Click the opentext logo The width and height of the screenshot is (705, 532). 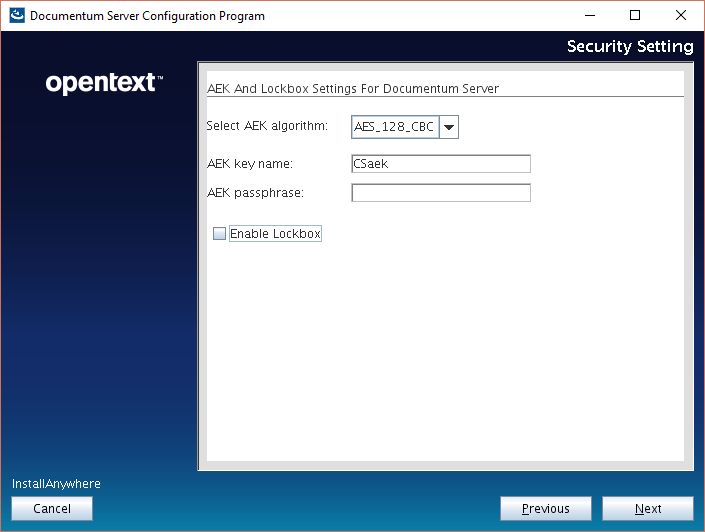[104, 84]
